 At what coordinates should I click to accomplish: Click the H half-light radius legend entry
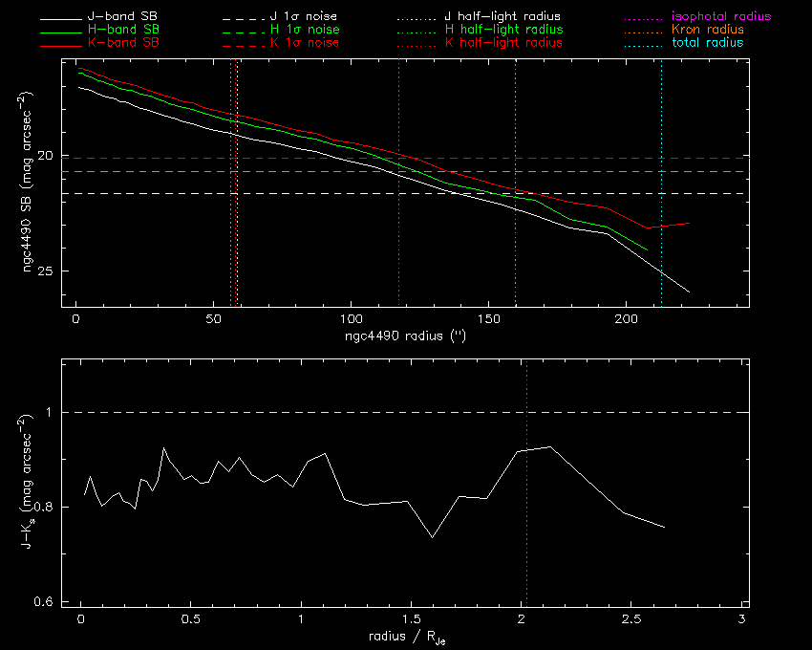(x=502, y=31)
